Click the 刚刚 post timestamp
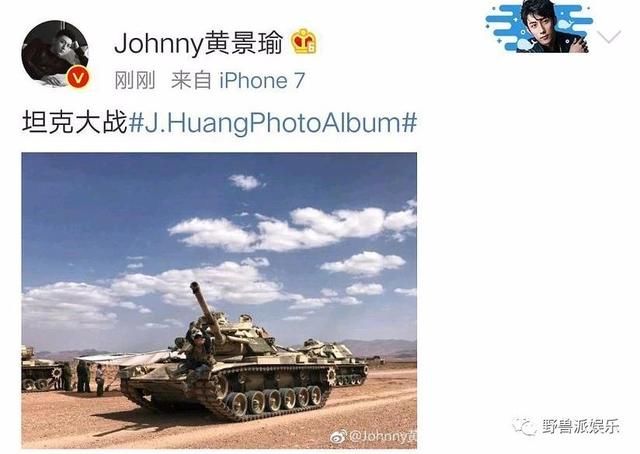Image resolution: width=640 pixels, height=454 pixels. click(135, 80)
